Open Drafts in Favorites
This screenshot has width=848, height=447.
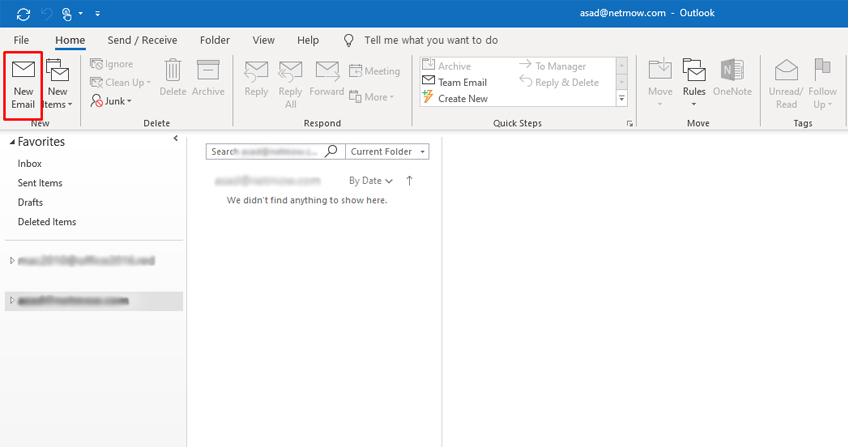[30, 202]
